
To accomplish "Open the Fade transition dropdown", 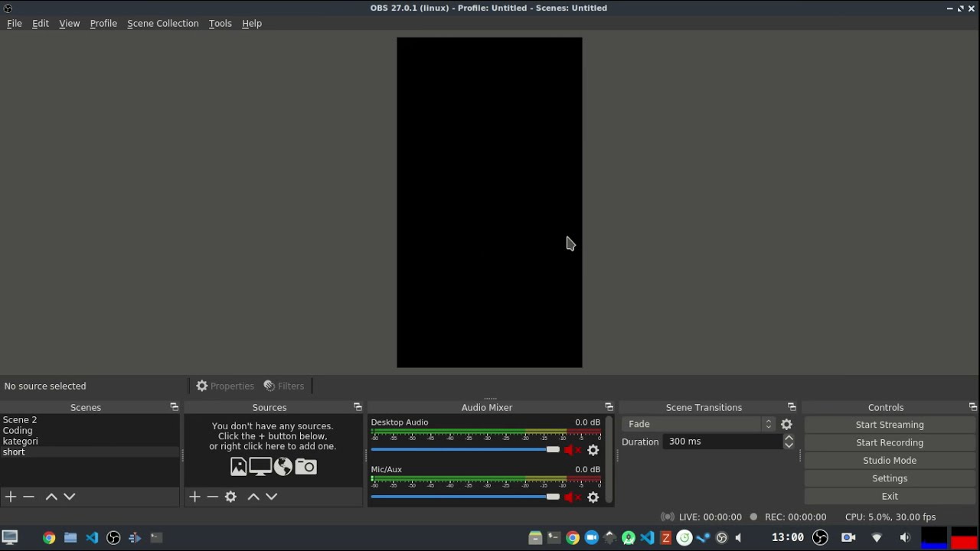I will (x=698, y=424).
